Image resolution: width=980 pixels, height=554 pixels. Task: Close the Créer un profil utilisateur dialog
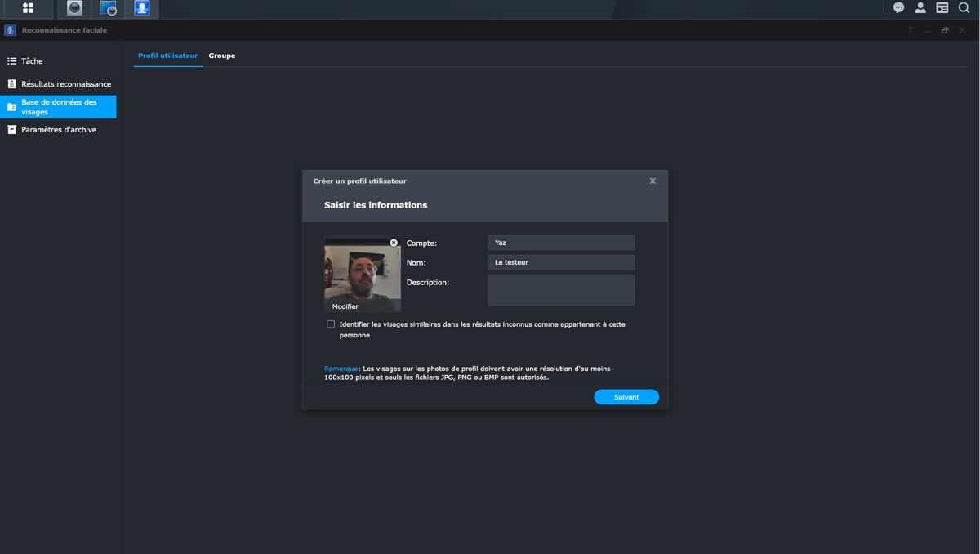pos(653,181)
